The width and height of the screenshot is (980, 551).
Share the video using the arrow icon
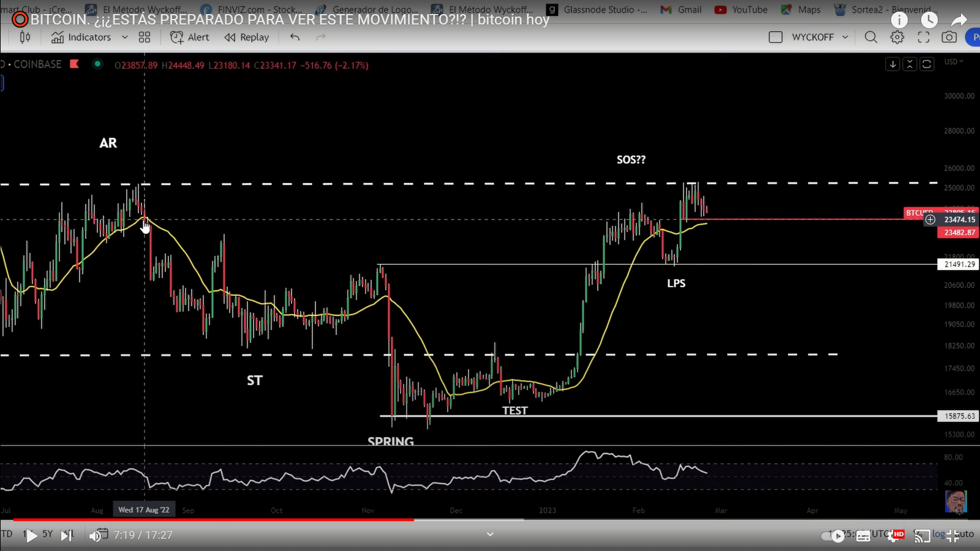pyautogui.click(x=959, y=20)
